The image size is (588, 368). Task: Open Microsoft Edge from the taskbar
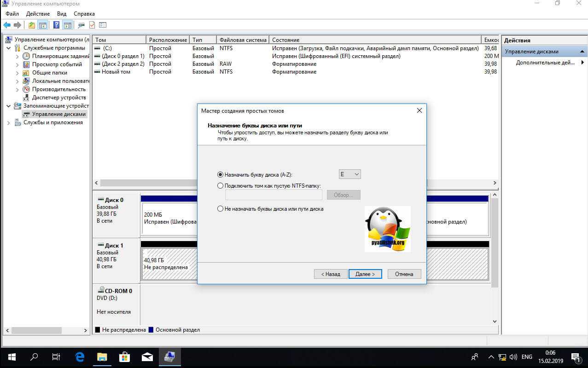(80, 357)
